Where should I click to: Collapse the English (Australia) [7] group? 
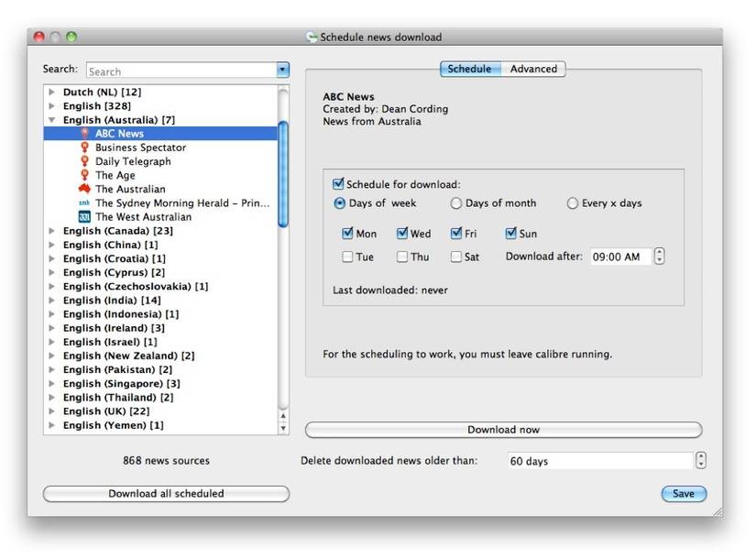[x=51, y=120]
